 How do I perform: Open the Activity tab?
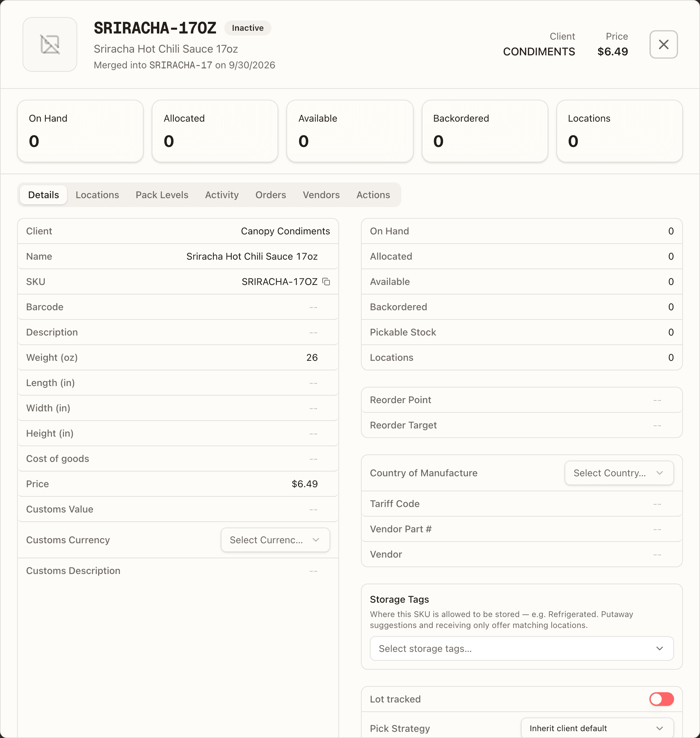pyautogui.click(x=221, y=195)
